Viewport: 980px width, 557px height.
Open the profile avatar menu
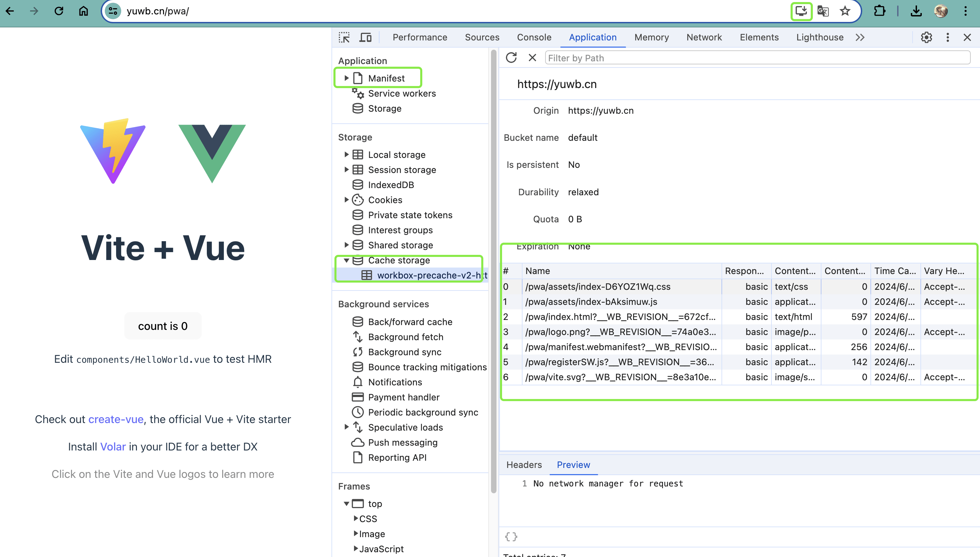coord(941,11)
